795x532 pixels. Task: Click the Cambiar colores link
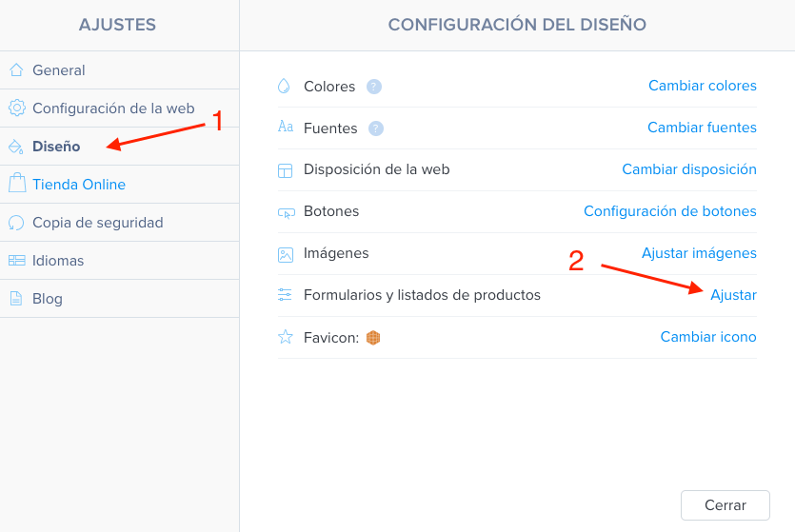click(x=703, y=86)
